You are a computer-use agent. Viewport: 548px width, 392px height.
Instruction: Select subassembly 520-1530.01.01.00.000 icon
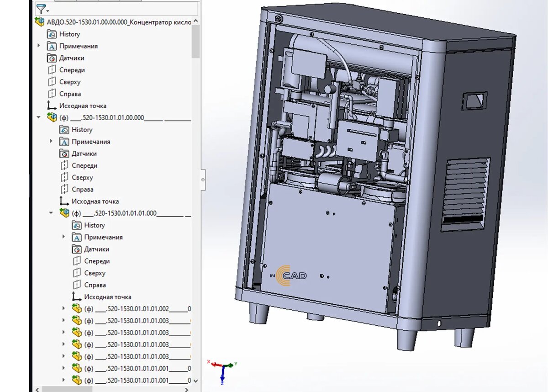pos(52,117)
